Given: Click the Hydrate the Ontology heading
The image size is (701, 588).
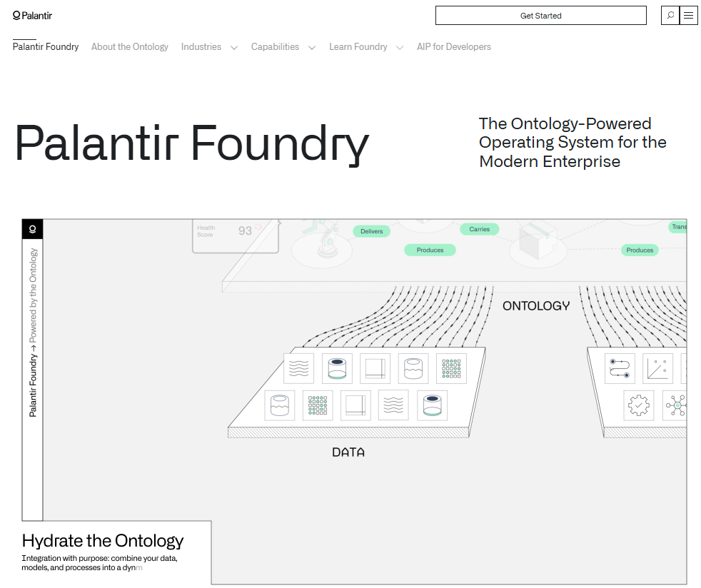Looking at the screenshot, I should tap(102, 540).
